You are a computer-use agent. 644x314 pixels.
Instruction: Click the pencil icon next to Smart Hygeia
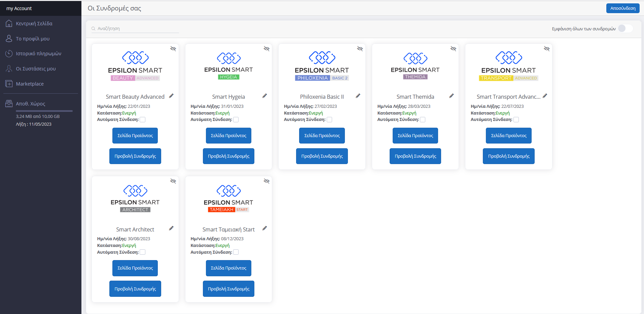click(x=265, y=96)
